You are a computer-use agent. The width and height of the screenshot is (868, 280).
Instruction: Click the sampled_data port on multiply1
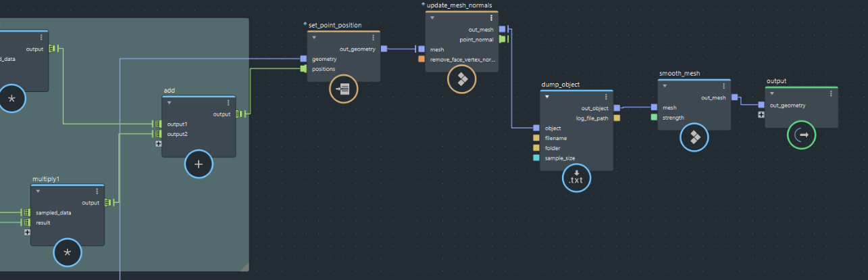[27, 212]
